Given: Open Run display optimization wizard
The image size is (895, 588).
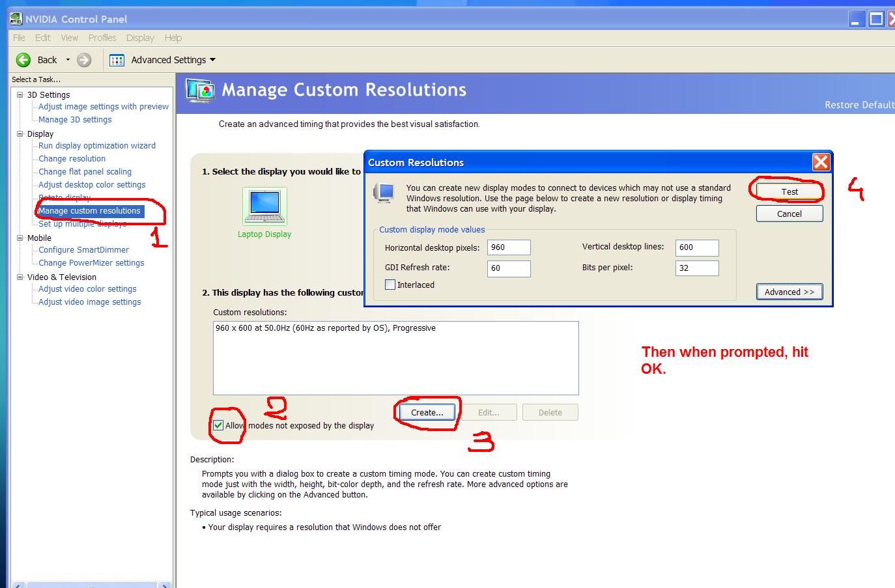Looking at the screenshot, I should [97, 146].
